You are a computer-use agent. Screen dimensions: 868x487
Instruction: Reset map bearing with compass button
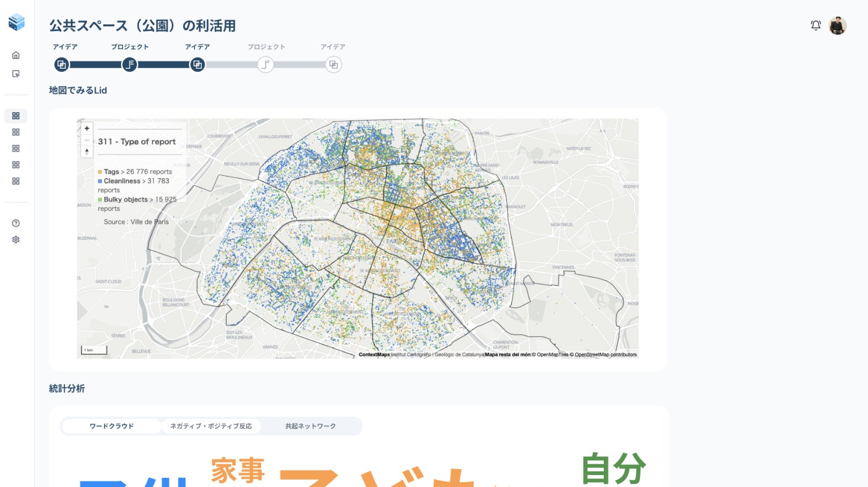[87, 151]
